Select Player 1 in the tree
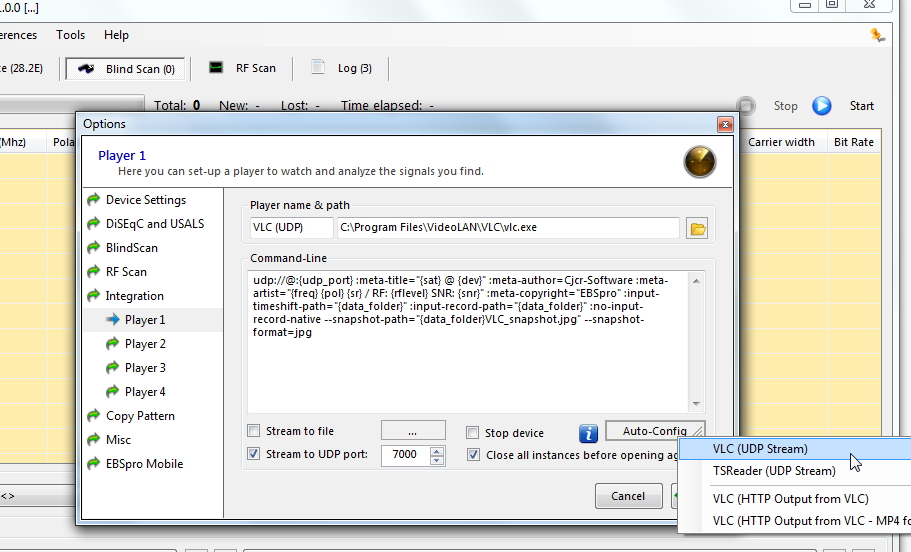Image resolution: width=911 pixels, height=552 pixels. (145, 320)
